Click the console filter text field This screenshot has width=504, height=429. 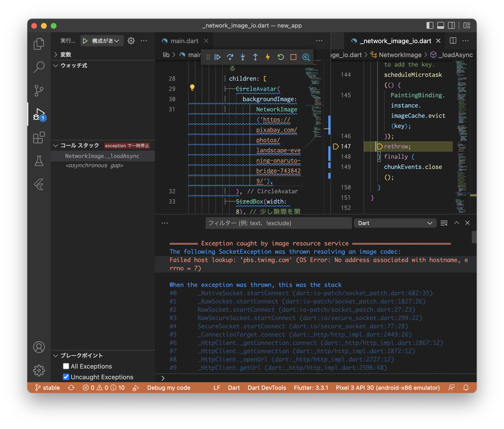pyautogui.click(x=278, y=223)
